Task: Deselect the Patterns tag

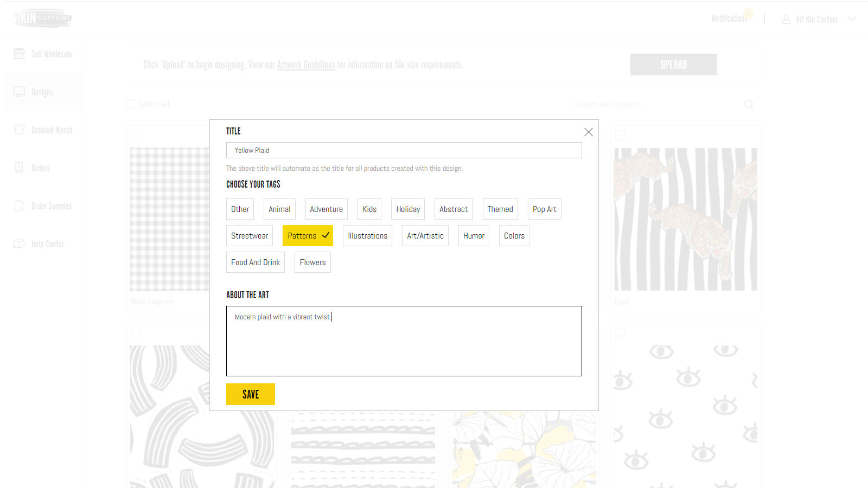Action: pyautogui.click(x=308, y=236)
